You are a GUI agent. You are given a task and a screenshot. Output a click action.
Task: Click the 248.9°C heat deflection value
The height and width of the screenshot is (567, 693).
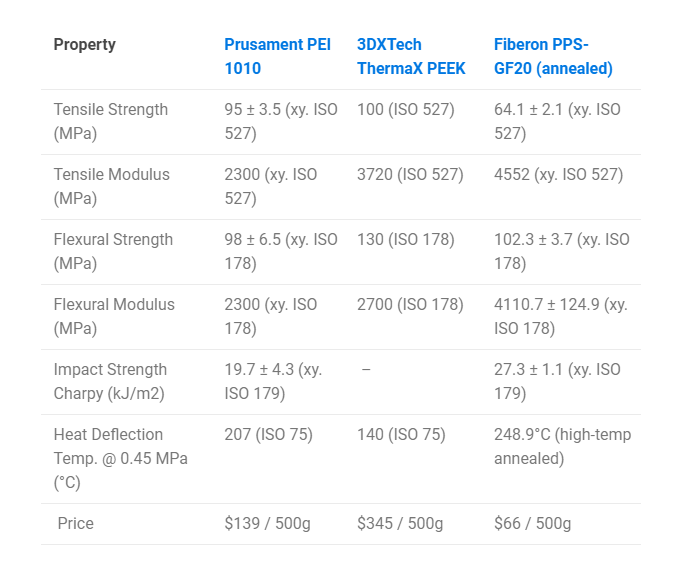point(562,446)
